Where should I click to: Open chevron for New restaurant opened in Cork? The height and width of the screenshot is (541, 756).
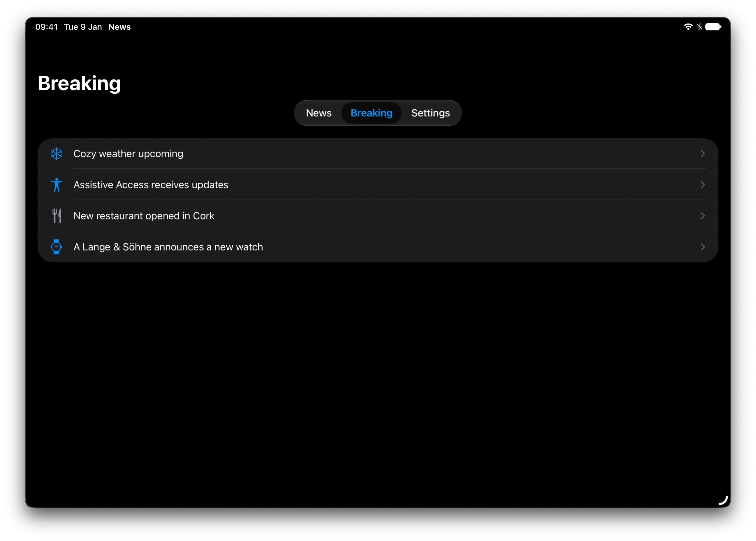(x=702, y=216)
